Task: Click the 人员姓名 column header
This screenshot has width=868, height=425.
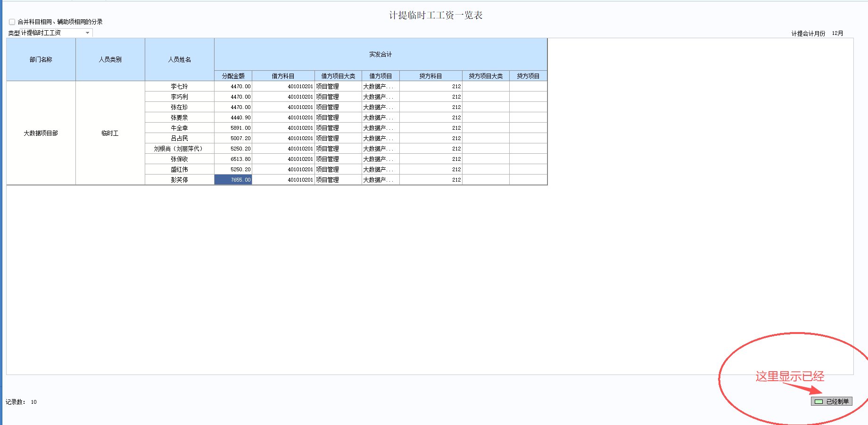Action: pyautogui.click(x=180, y=59)
